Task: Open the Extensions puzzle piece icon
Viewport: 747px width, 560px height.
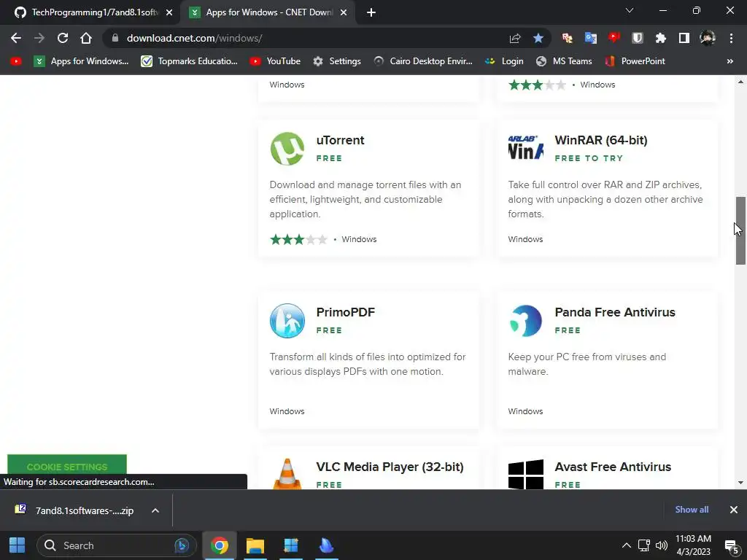Action: click(x=661, y=38)
